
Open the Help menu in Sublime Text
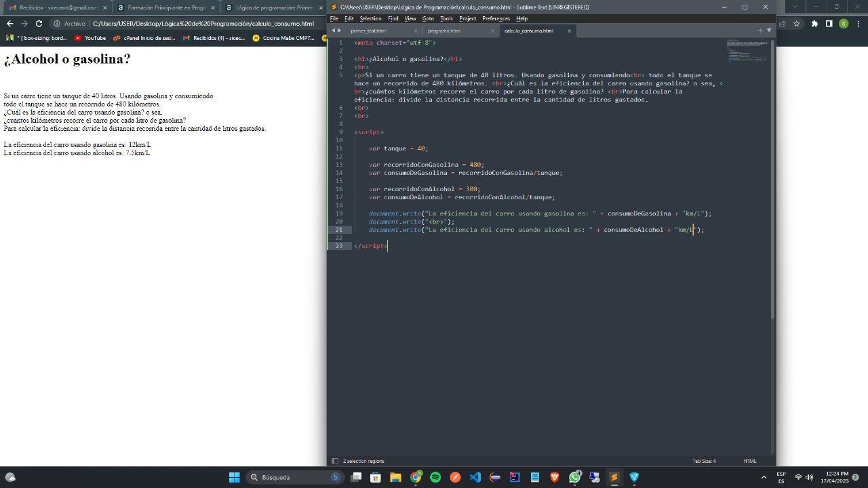pos(521,18)
